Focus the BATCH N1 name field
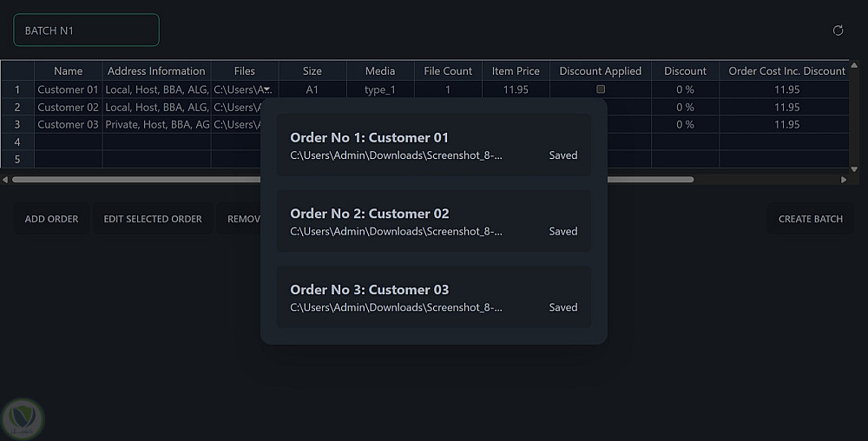The height and width of the screenshot is (441, 868). [x=86, y=30]
